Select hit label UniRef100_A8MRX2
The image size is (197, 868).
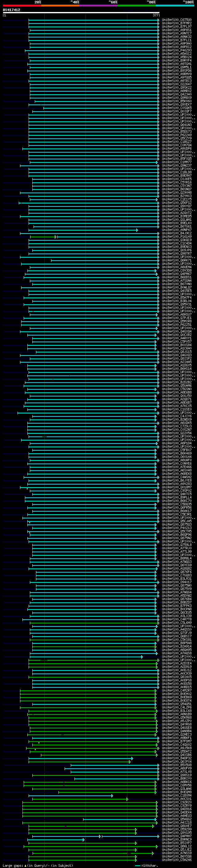click(x=177, y=91)
